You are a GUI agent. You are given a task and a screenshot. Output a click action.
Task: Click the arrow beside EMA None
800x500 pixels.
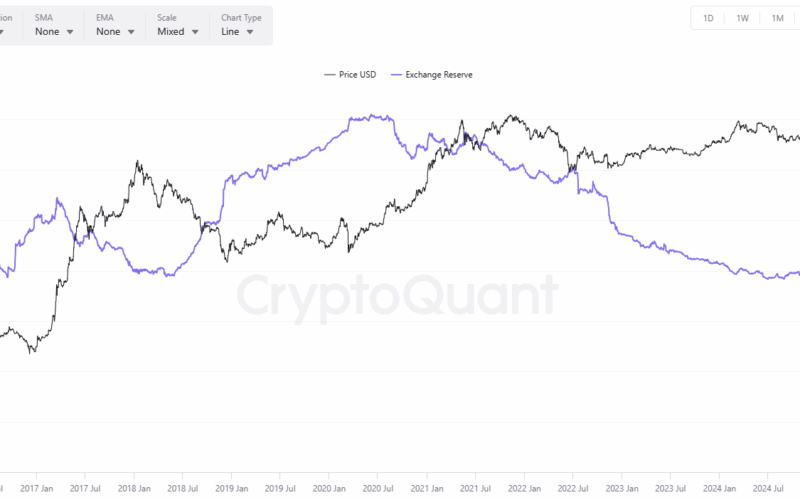click(x=131, y=32)
